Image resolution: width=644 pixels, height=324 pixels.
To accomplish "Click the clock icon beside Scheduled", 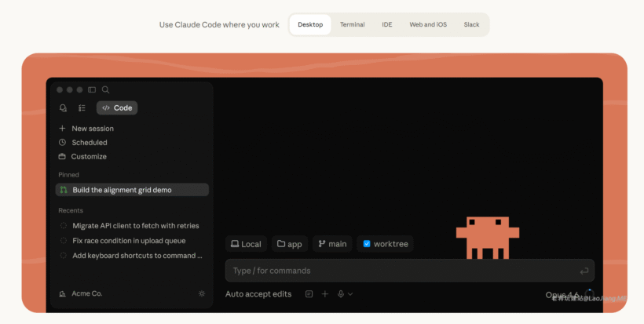I will (62, 142).
